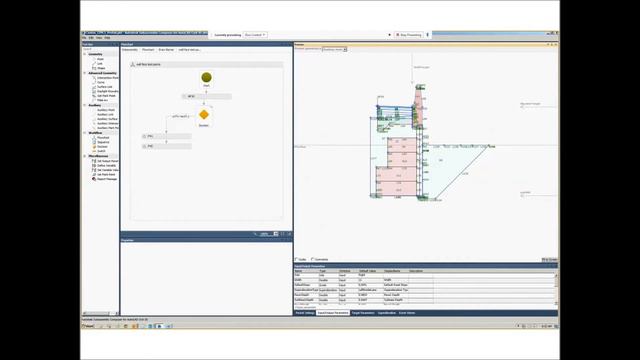Choose the Auxiliary Intersection Point tool
640x360 pixels.
(x=107, y=123)
